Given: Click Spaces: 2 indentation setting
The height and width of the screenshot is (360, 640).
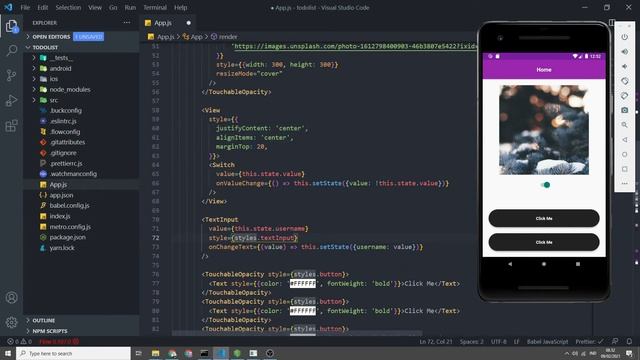Looking at the screenshot, I should [x=471, y=341].
